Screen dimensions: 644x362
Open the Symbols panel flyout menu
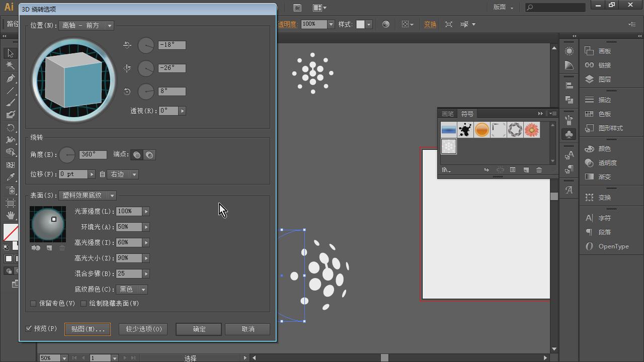point(553,113)
